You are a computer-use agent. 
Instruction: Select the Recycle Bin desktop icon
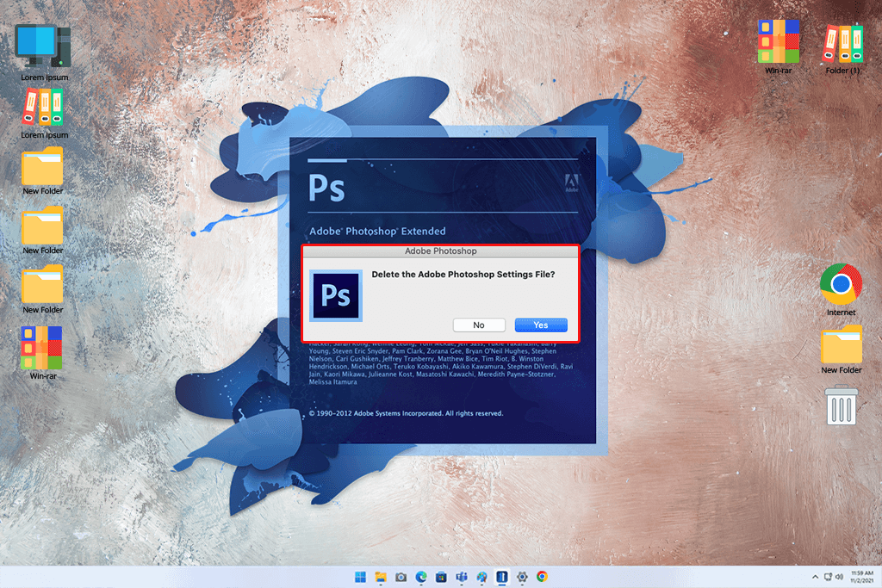841,405
